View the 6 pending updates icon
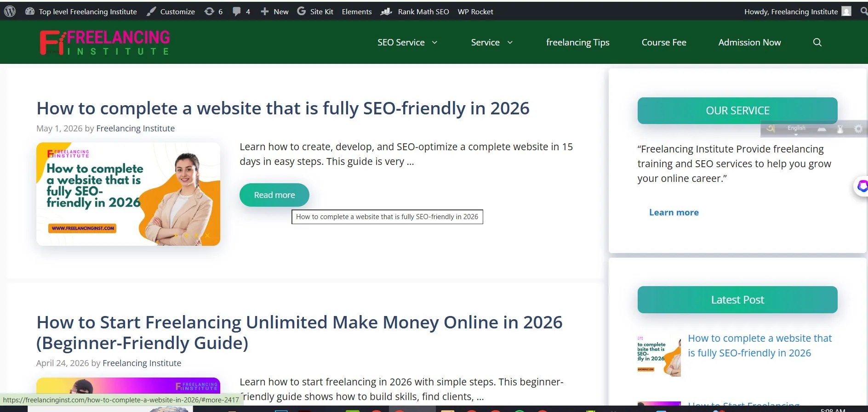The width and height of the screenshot is (868, 412). [214, 11]
